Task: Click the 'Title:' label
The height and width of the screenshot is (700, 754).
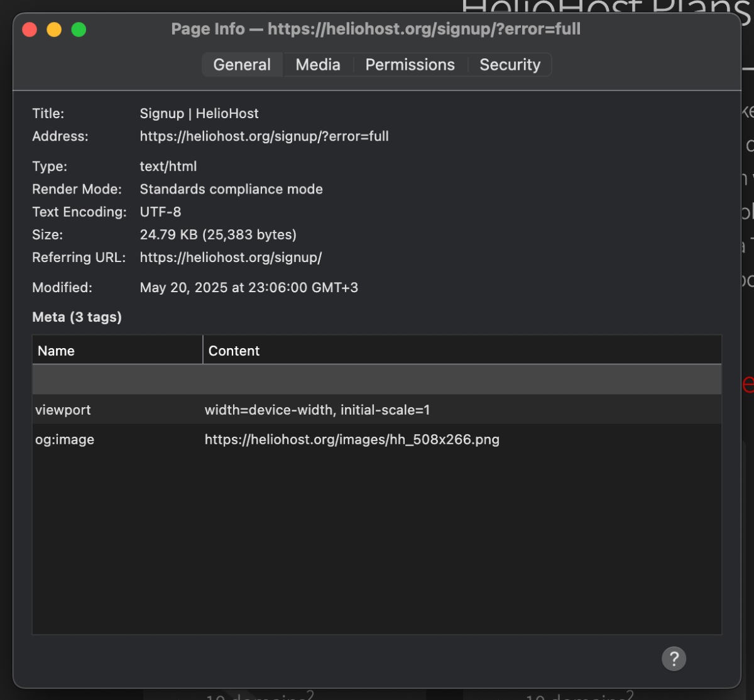Action: (48, 114)
